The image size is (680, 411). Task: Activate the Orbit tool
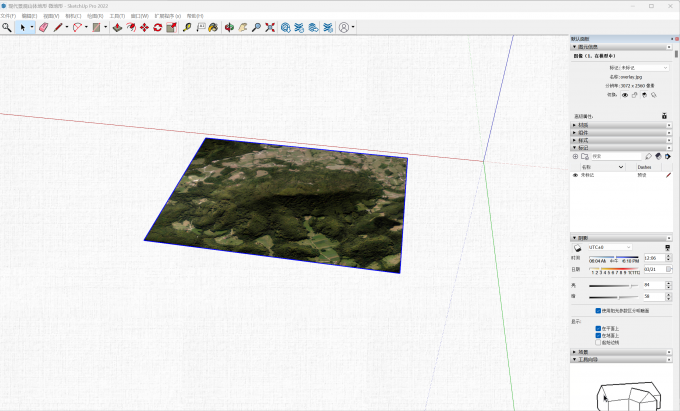click(x=229, y=27)
